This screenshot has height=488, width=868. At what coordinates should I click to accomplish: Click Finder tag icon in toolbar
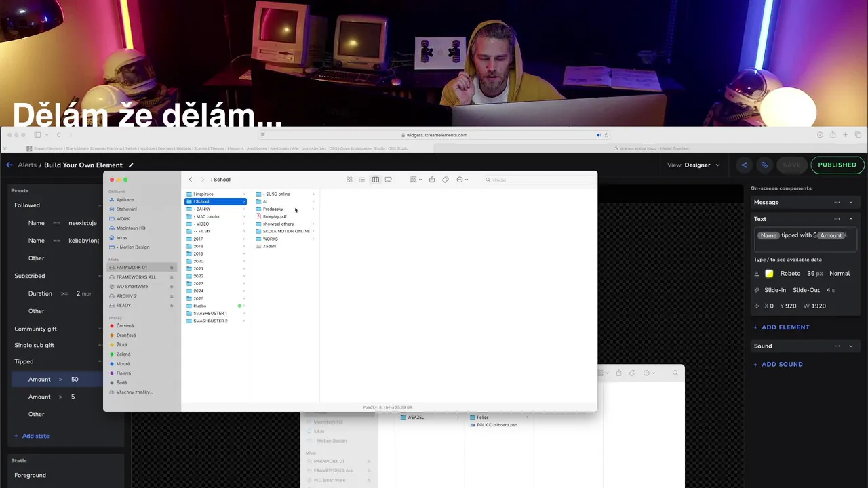446,180
